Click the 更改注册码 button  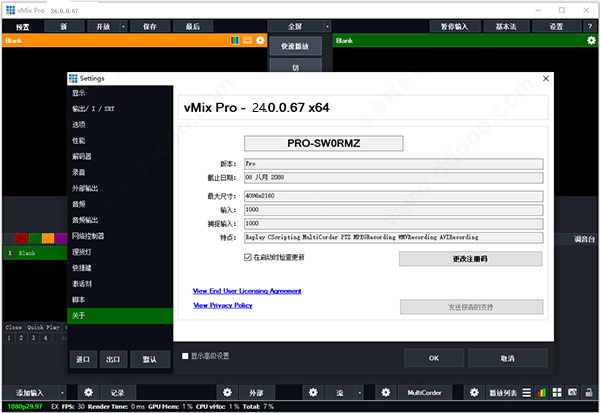click(x=470, y=259)
